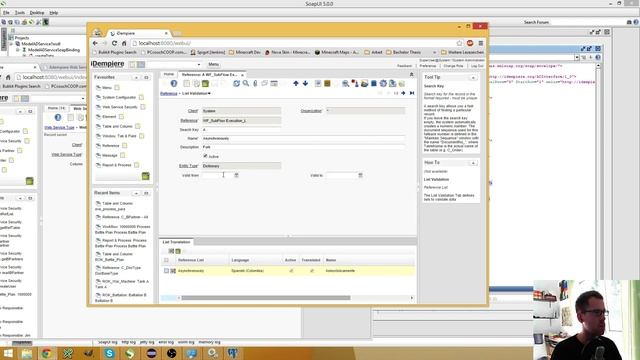The height and width of the screenshot is (360, 640).
Task: Open the bookmarks overflow chevron
Action: click(x=434, y=52)
